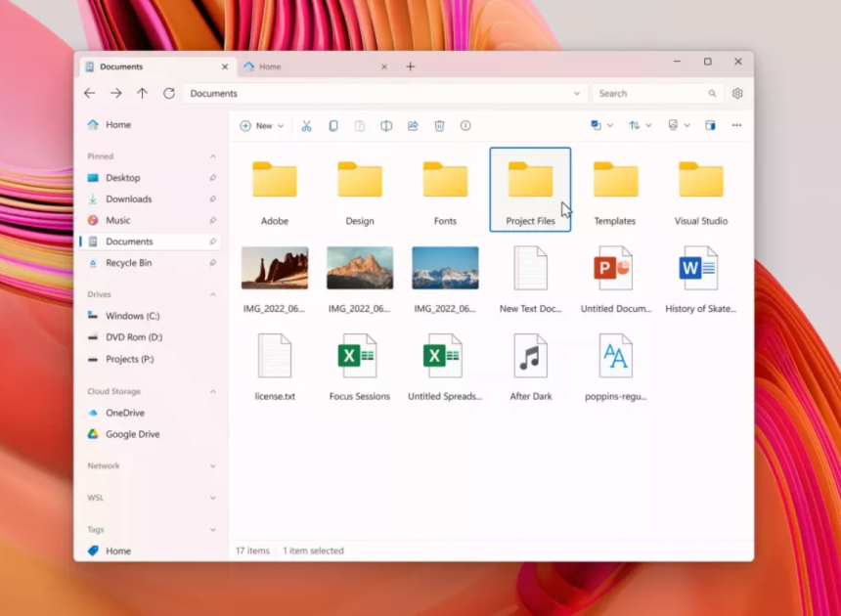Switch to the Home tab
This screenshot has width=841, height=616.
(x=315, y=66)
